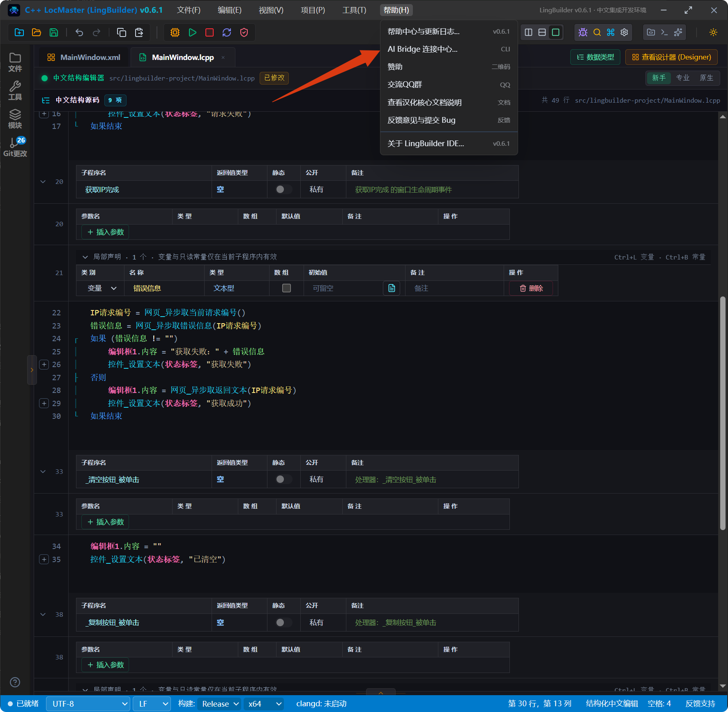Screen dimensions: 728x712
Task: Open the 文件(F) menu
Action: [x=189, y=10]
